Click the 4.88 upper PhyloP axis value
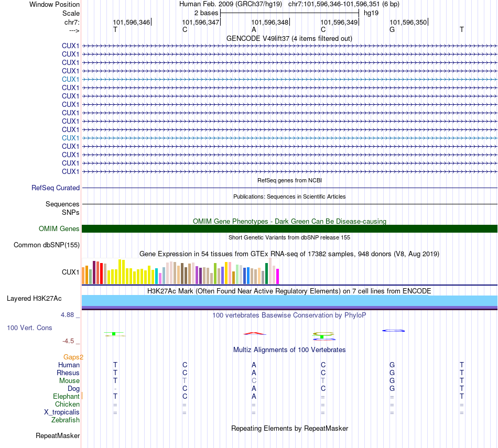 (67, 314)
